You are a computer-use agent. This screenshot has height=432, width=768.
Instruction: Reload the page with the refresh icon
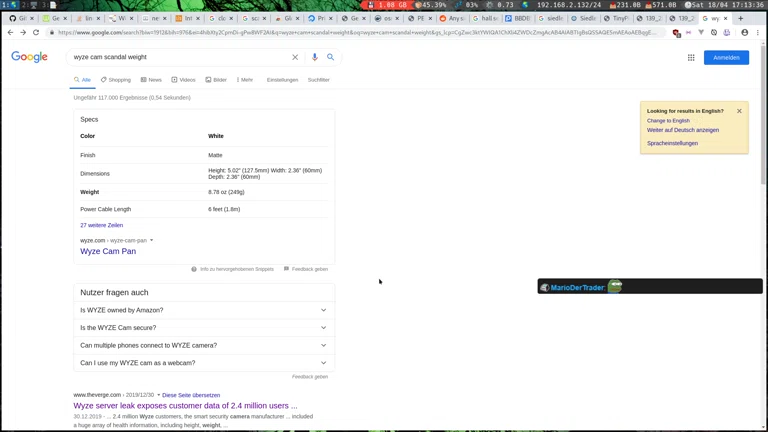pos(36,32)
